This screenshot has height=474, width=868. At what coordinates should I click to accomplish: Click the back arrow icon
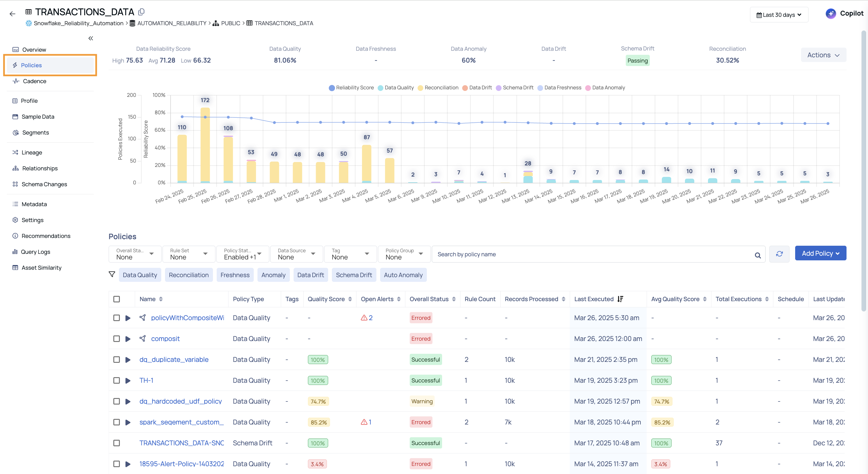(12, 14)
